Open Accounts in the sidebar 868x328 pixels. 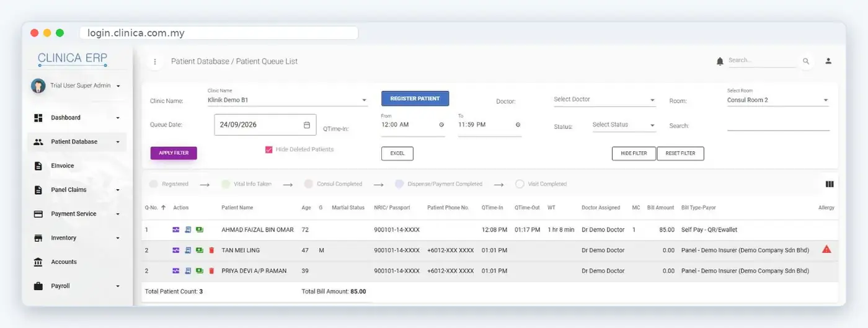pos(77,262)
